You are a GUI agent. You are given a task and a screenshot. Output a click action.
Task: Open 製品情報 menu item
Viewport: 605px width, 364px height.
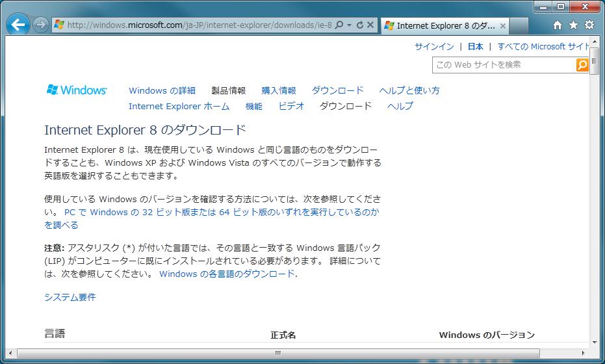pyautogui.click(x=229, y=91)
